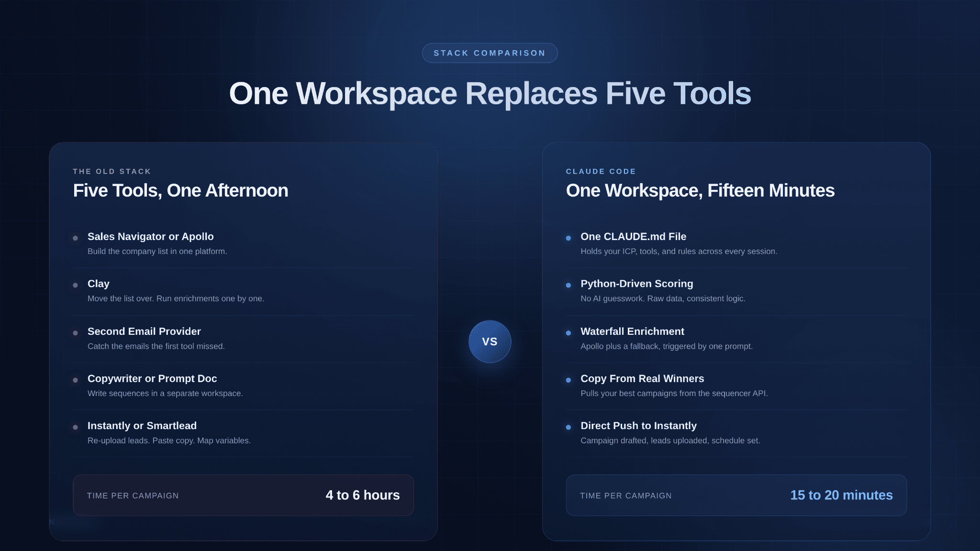Click the bullet next to Waterfall Enrichment

(569, 332)
